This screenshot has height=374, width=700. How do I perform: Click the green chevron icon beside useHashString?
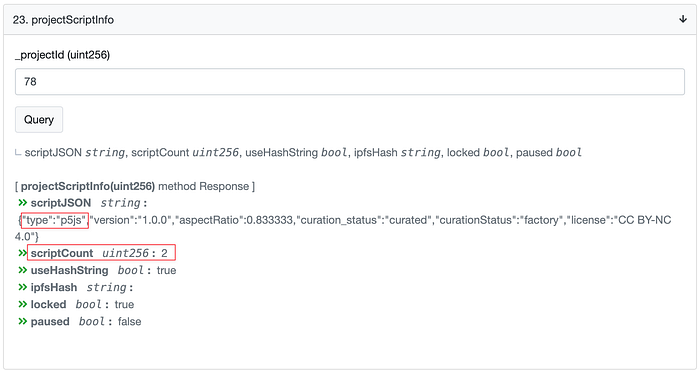point(22,270)
